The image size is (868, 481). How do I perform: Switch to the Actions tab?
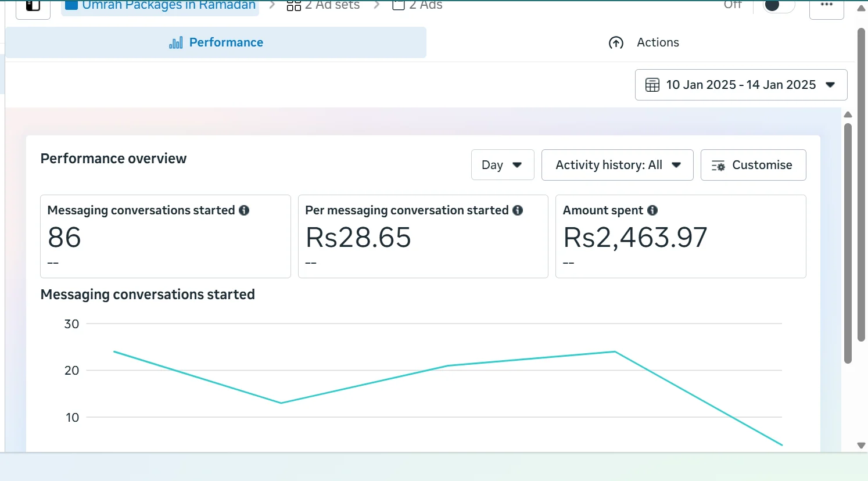644,42
